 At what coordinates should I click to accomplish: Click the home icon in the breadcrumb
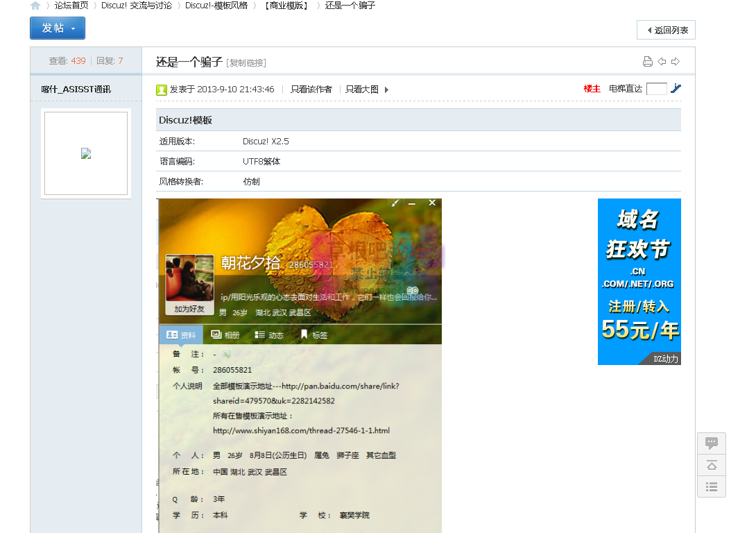click(35, 6)
